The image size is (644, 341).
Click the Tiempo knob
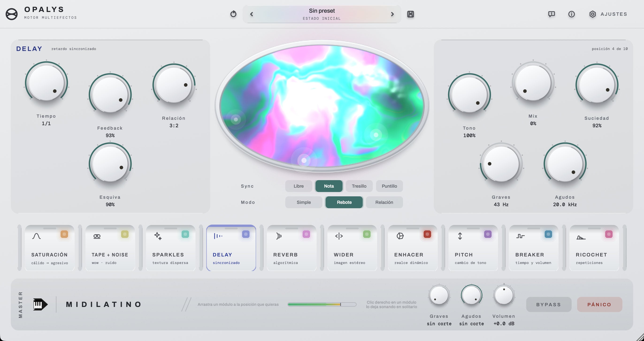46,83
